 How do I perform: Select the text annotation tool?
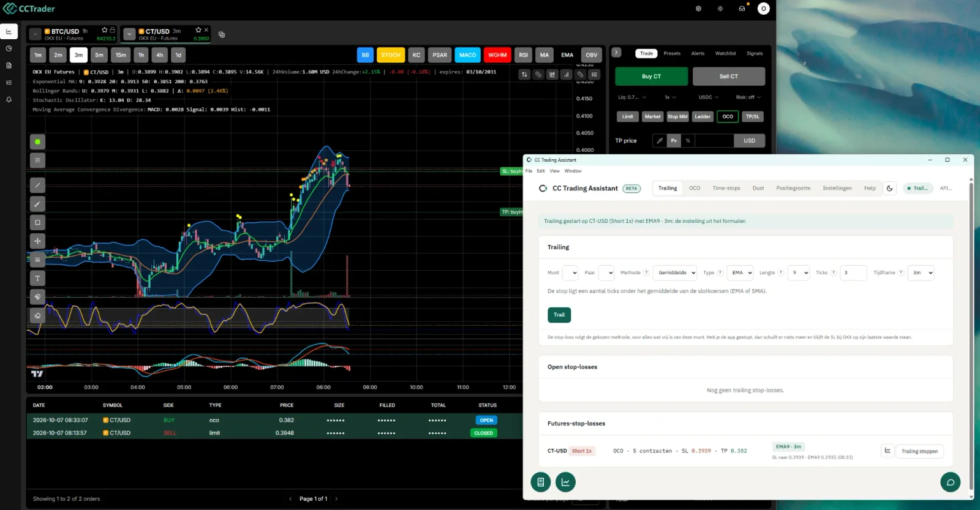pos(37,278)
